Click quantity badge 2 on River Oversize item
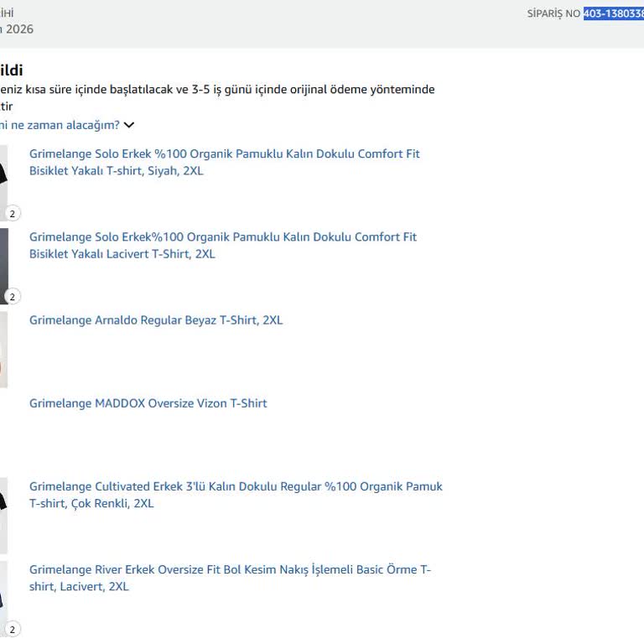 click(x=13, y=629)
